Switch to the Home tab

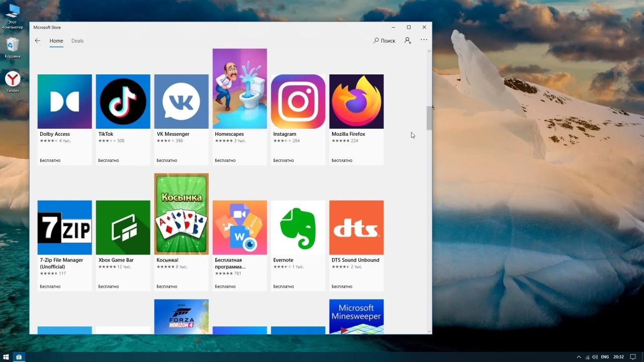(x=56, y=41)
